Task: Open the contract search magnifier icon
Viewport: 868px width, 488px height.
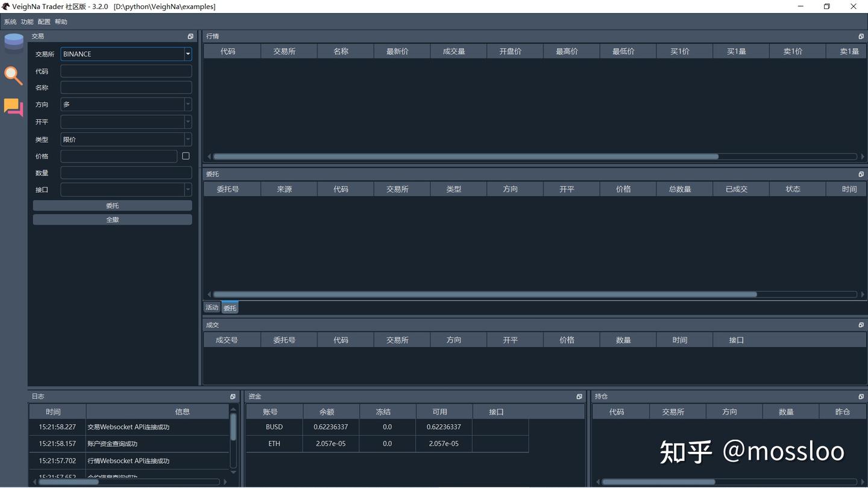Action: click(x=13, y=75)
